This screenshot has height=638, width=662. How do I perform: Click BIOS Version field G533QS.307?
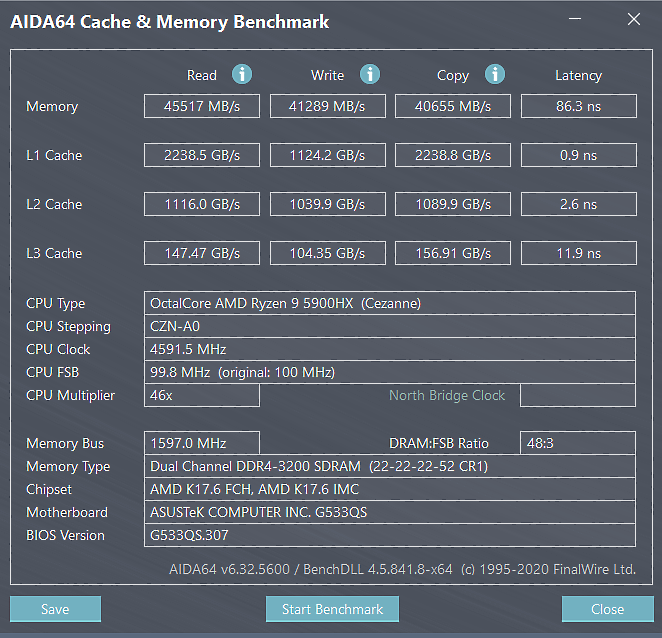coord(390,535)
